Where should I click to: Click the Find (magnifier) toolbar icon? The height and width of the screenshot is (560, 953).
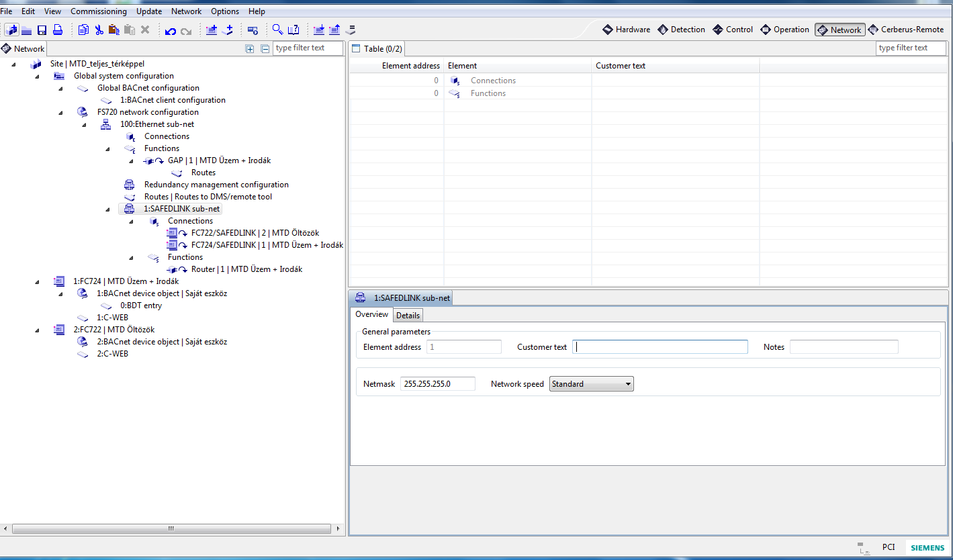(x=277, y=30)
